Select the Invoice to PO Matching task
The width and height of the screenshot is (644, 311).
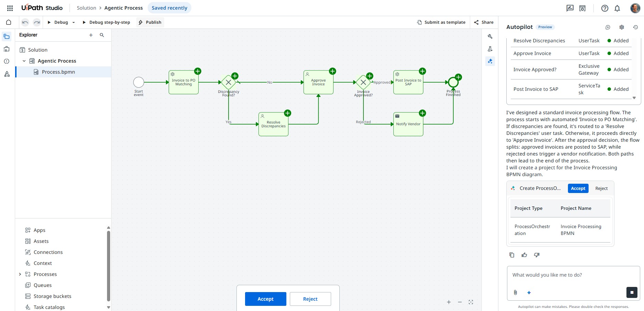tap(183, 82)
